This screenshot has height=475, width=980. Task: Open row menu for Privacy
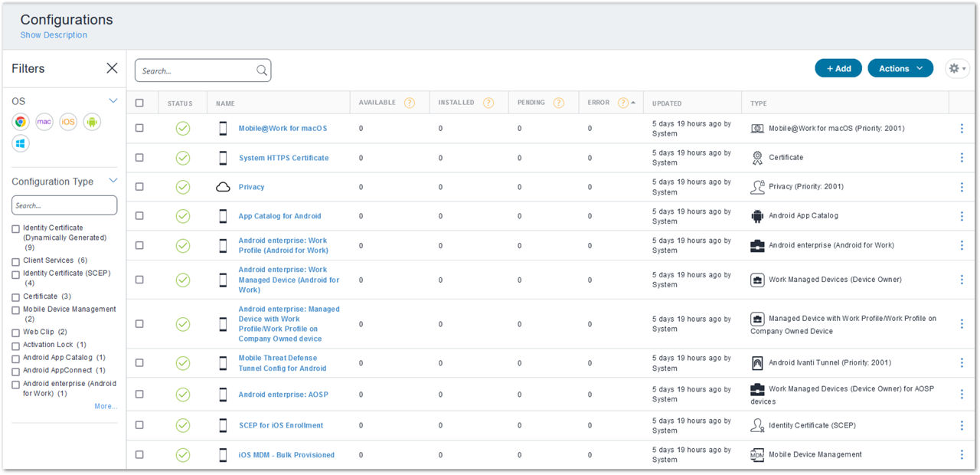[x=962, y=187]
